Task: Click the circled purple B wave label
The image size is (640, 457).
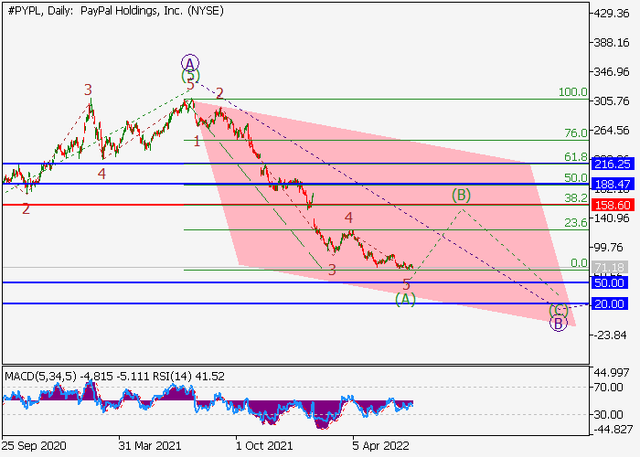Action: point(559,322)
